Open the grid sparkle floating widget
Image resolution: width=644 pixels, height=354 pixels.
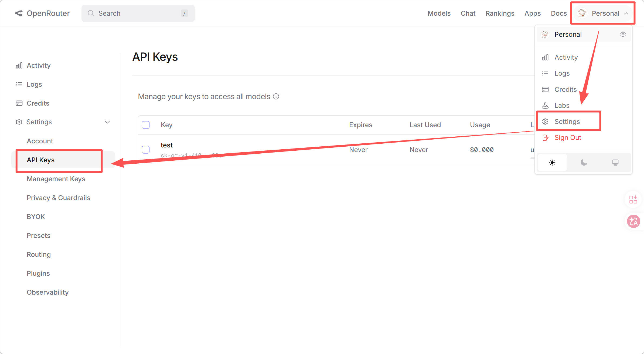pos(633,200)
